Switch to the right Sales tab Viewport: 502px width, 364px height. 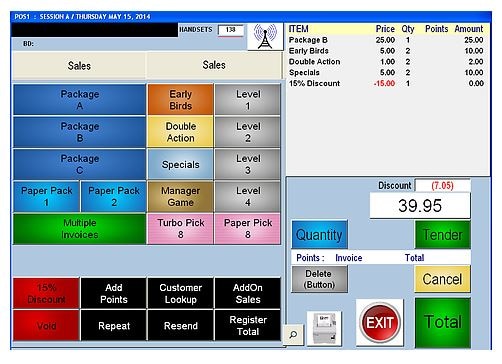tap(214, 65)
